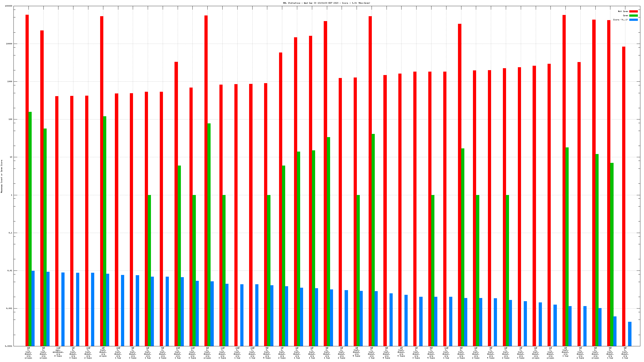Click the blue Score (0..1) legend swatch

[633, 20]
